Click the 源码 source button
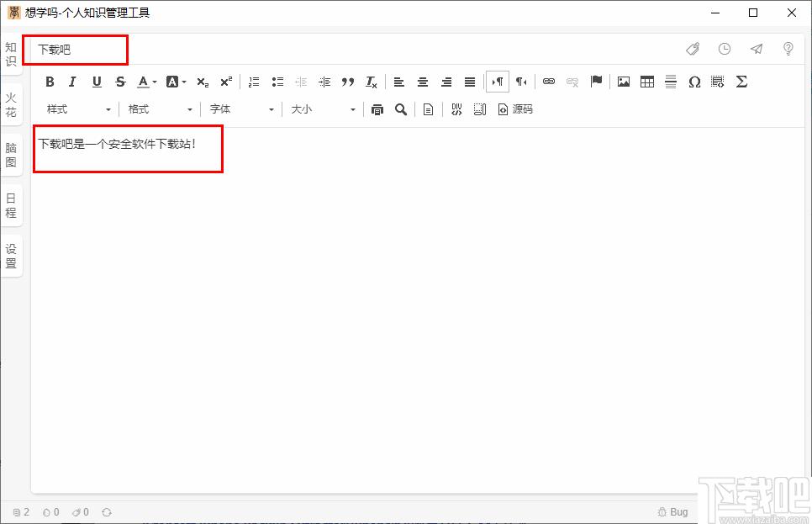Viewport: 812px width, 524px height. [516, 109]
